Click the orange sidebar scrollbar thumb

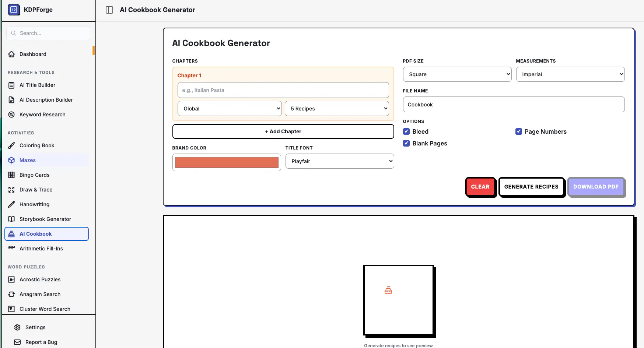(x=94, y=50)
